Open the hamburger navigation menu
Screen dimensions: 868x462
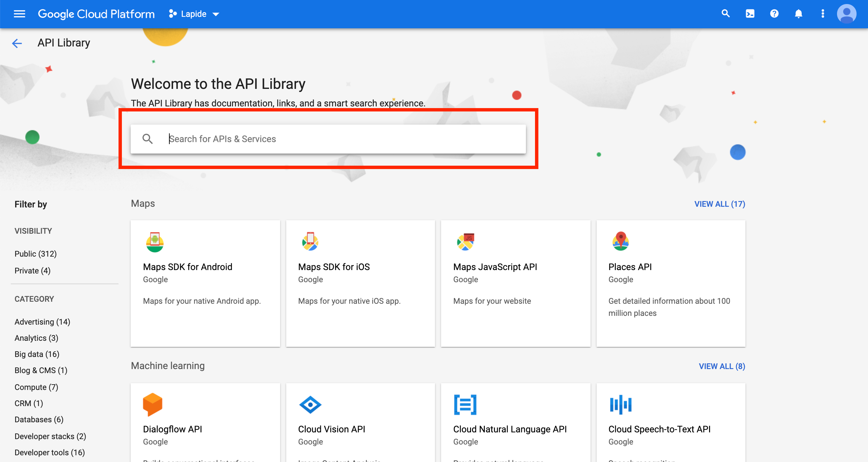click(19, 14)
